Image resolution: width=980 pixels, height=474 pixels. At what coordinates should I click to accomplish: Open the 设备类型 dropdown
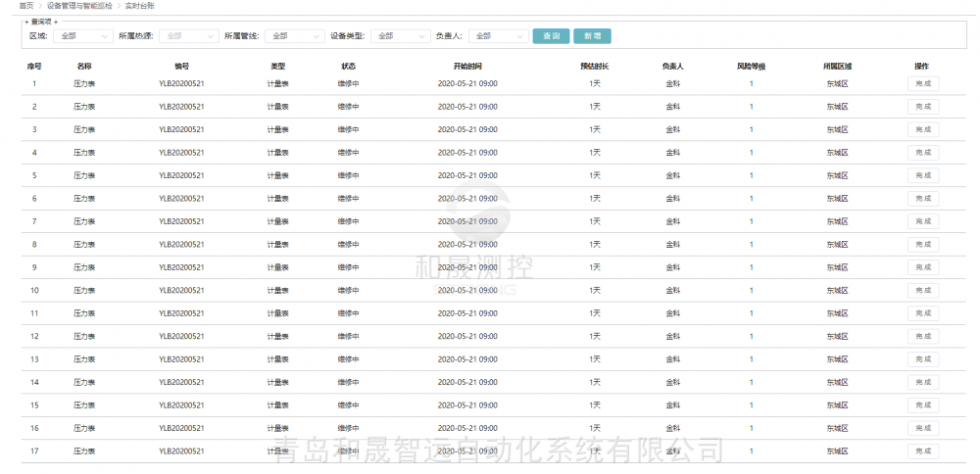(x=400, y=36)
